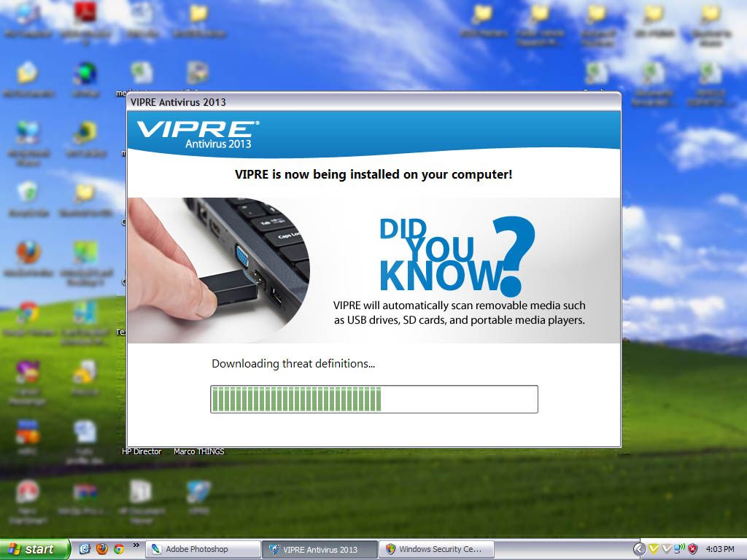Launch Chrome from the Quick Launch bar
This screenshot has width=747, height=560.
pyautogui.click(x=119, y=549)
